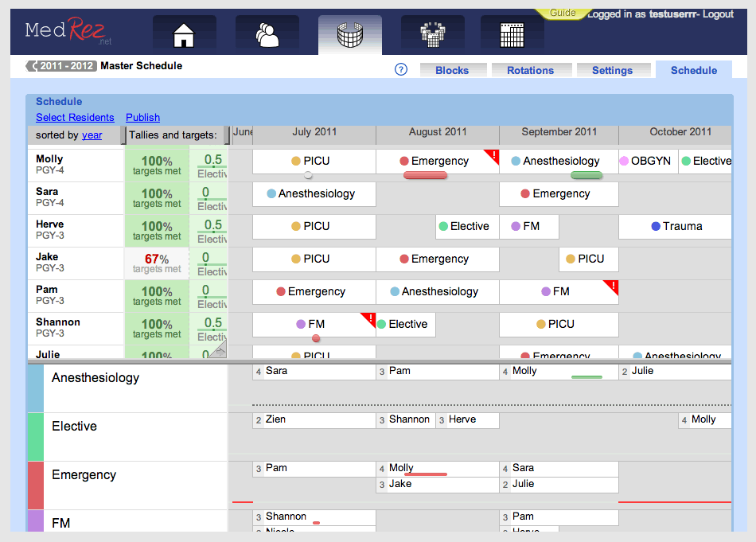Click Herve's 100% targets met tally
This screenshot has height=542, width=756.
pyautogui.click(x=157, y=231)
